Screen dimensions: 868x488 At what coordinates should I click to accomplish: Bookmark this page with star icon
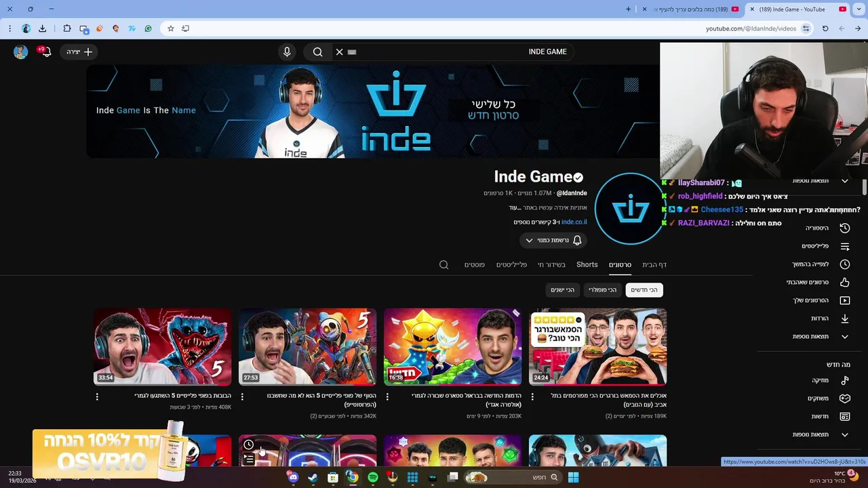170,28
